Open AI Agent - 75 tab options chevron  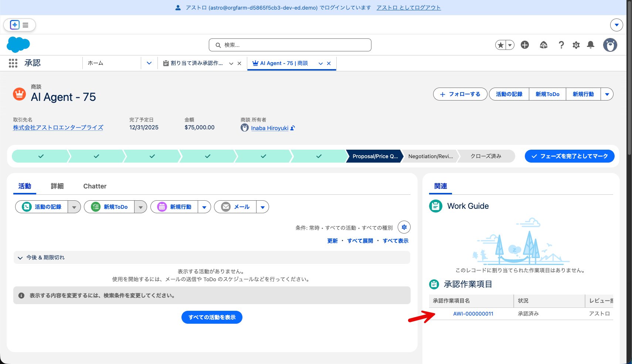point(321,64)
